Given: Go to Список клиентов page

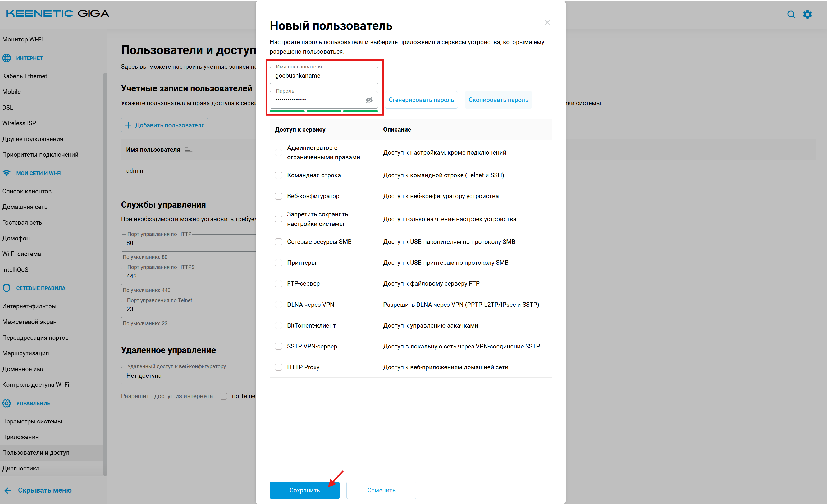Looking at the screenshot, I should [27, 191].
